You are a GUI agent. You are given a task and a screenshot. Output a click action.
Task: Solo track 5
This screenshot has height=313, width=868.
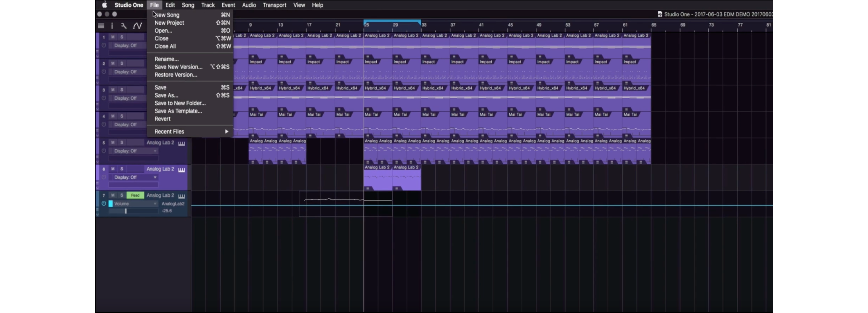(122, 142)
